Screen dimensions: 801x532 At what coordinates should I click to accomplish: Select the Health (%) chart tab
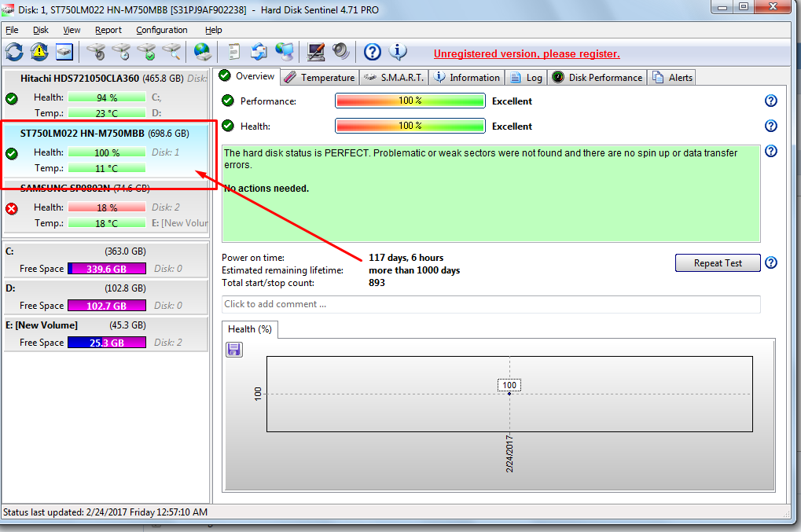(250, 329)
